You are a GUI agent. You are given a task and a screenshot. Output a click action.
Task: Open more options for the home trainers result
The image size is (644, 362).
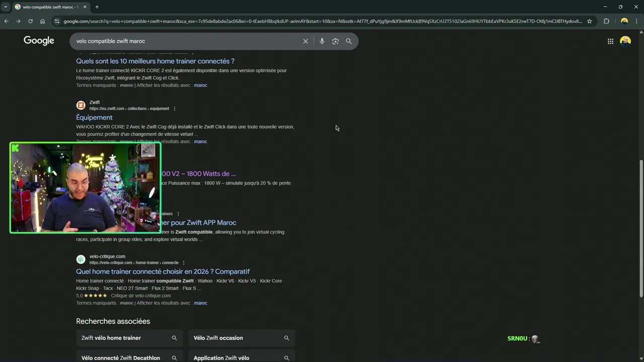pyautogui.click(x=178, y=214)
